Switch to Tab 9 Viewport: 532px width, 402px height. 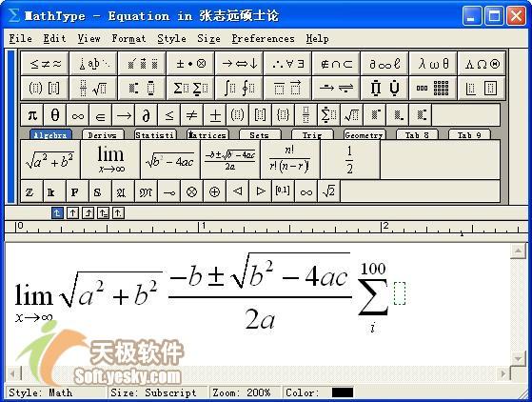[469, 134]
